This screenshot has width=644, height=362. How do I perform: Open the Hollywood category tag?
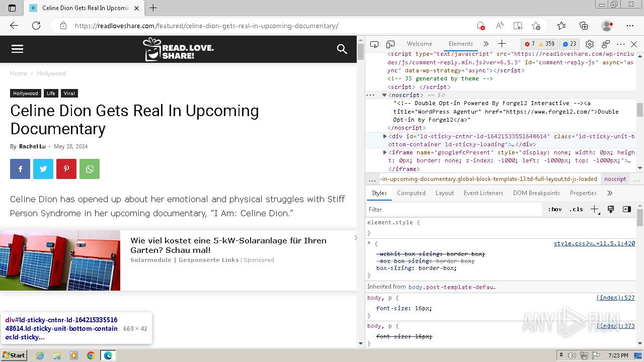(26, 94)
